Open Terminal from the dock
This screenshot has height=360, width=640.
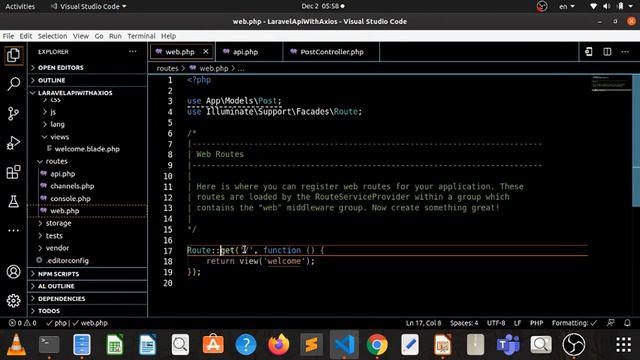tap(49, 344)
